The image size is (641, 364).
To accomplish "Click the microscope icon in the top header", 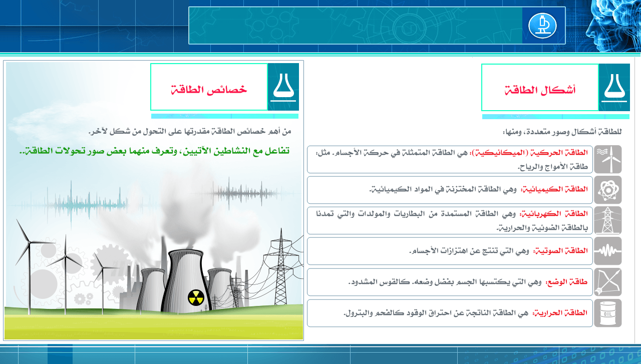I will (543, 26).
